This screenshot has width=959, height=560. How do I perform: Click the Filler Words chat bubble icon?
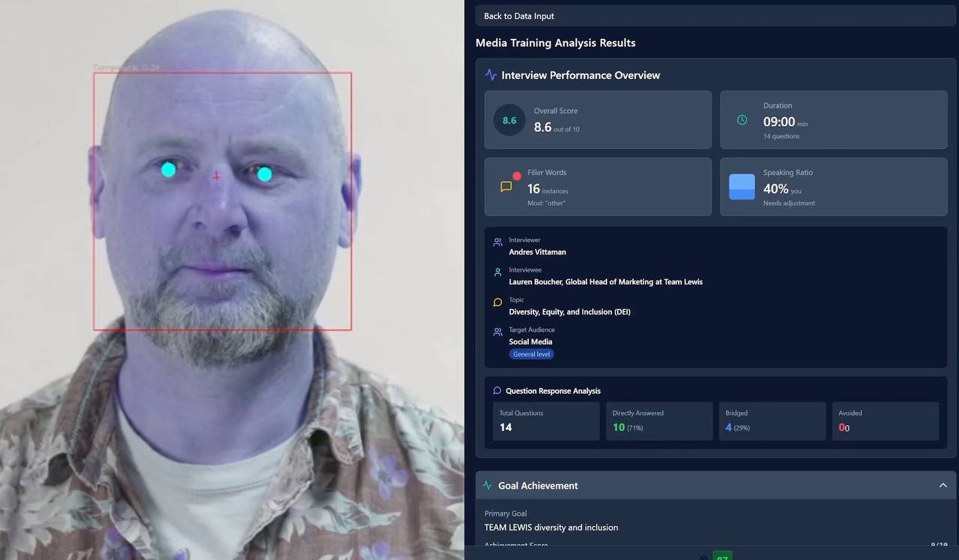(x=506, y=186)
